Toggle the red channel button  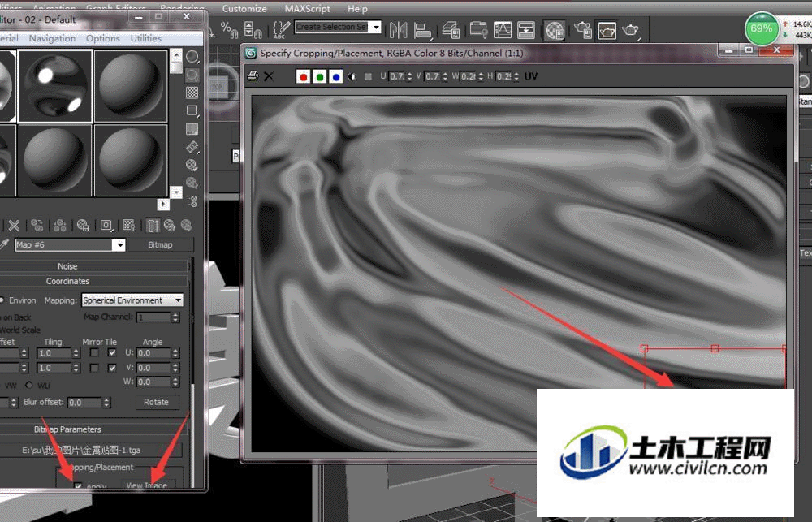[304, 76]
